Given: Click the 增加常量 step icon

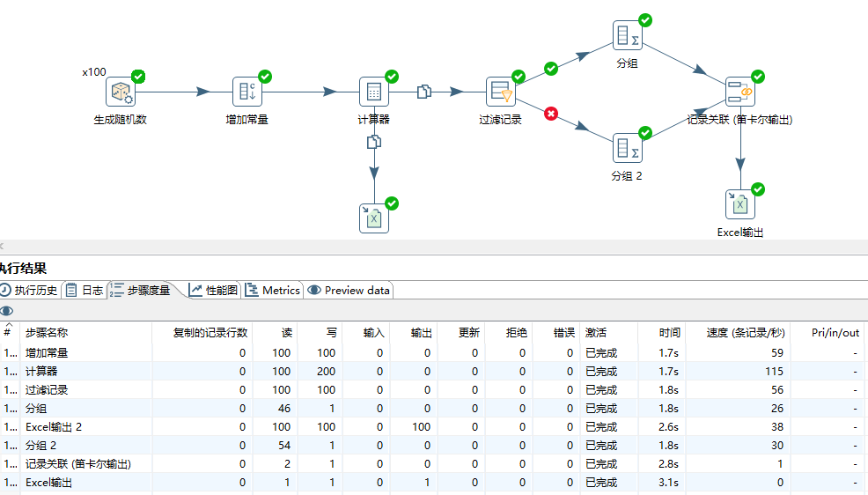Looking at the screenshot, I should 246,92.
